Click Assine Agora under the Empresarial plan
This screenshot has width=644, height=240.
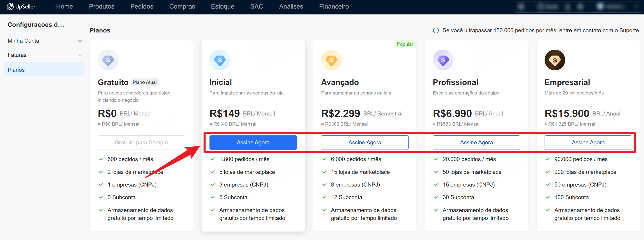588,143
